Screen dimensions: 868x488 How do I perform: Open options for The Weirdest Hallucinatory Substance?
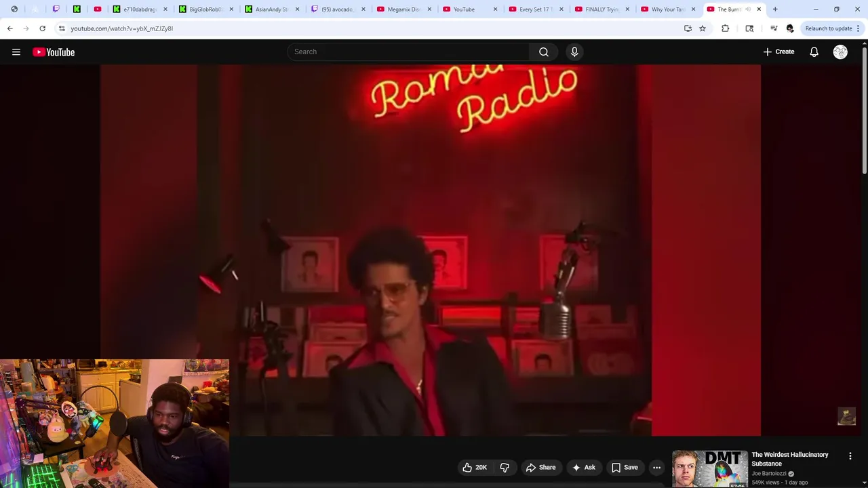(850, 456)
